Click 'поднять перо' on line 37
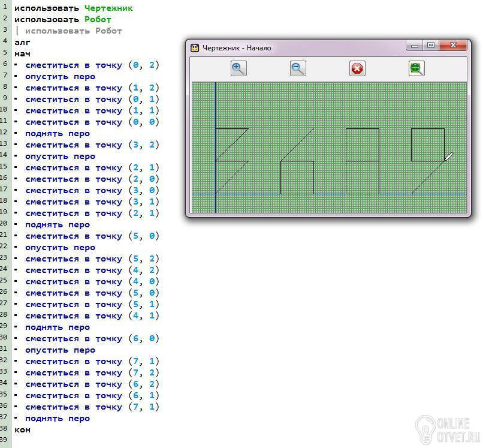Screen dimensions: 483x448 pos(58,419)
